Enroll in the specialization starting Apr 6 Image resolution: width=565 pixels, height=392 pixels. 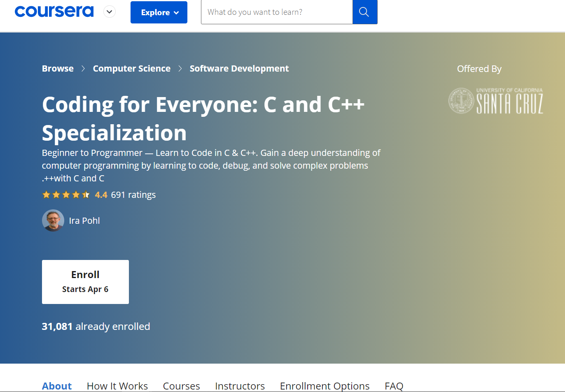pyautogui.click(x=85, y=282)
